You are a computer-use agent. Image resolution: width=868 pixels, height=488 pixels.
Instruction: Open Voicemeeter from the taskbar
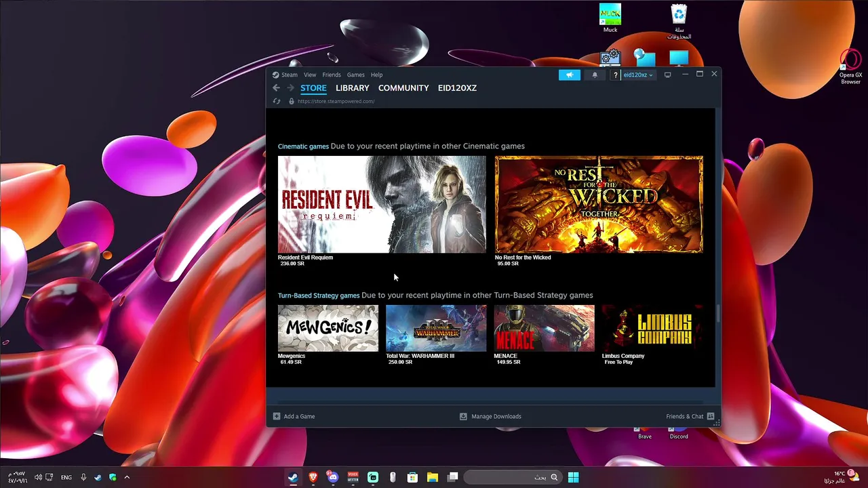[x=353, y=477]
